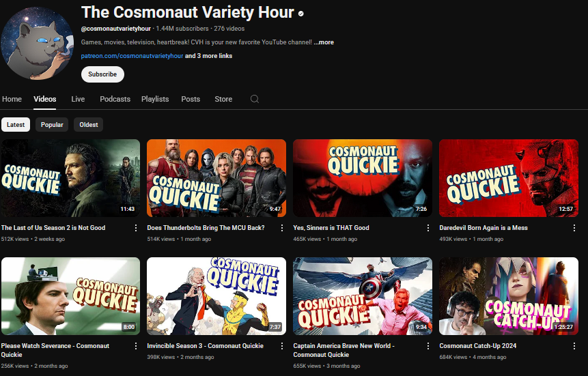
Task: Play Sinners thumbnail, 7:26
Action: [x=363, y=178]
